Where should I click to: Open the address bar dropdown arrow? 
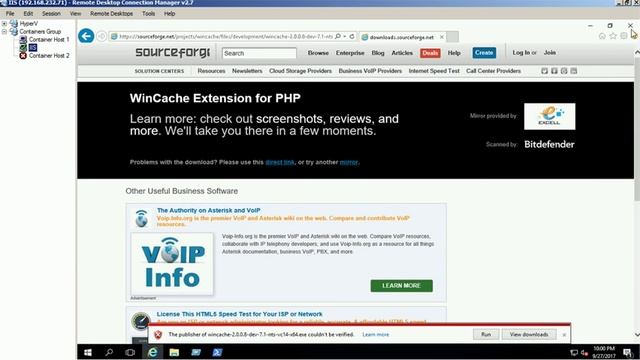point(345,36)
